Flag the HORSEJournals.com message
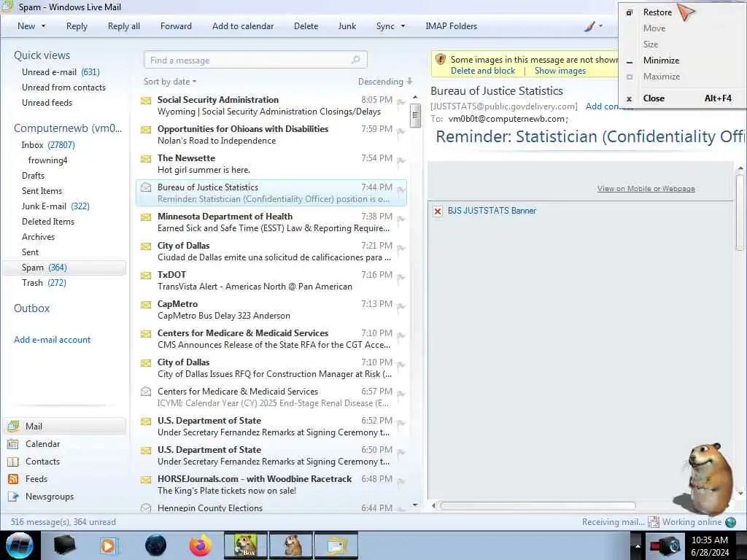This screenshot has height=560, width=747. (x=401, y=481)
